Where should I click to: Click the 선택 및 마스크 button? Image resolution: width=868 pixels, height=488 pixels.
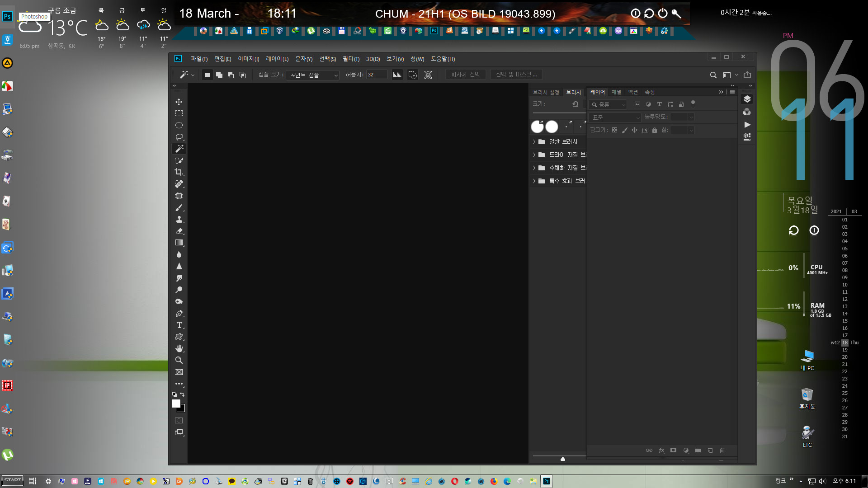tap(516, 75)
